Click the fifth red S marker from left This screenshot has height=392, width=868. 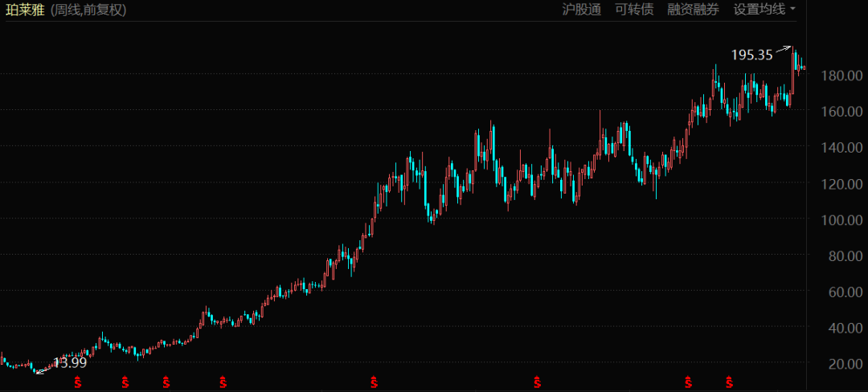pyautogui.click(x=374, y=381)
